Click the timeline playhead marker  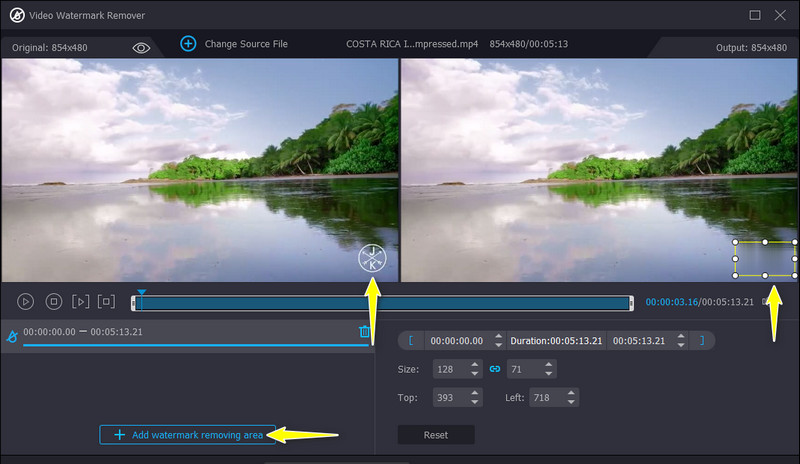(x=141, y=294)
